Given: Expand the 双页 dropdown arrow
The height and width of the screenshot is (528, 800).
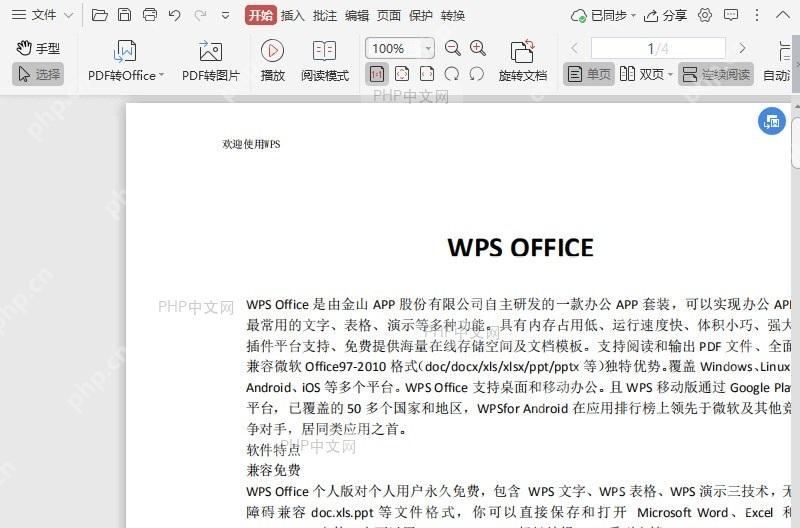Looking at the screenshot, I should tap(670, 75).
